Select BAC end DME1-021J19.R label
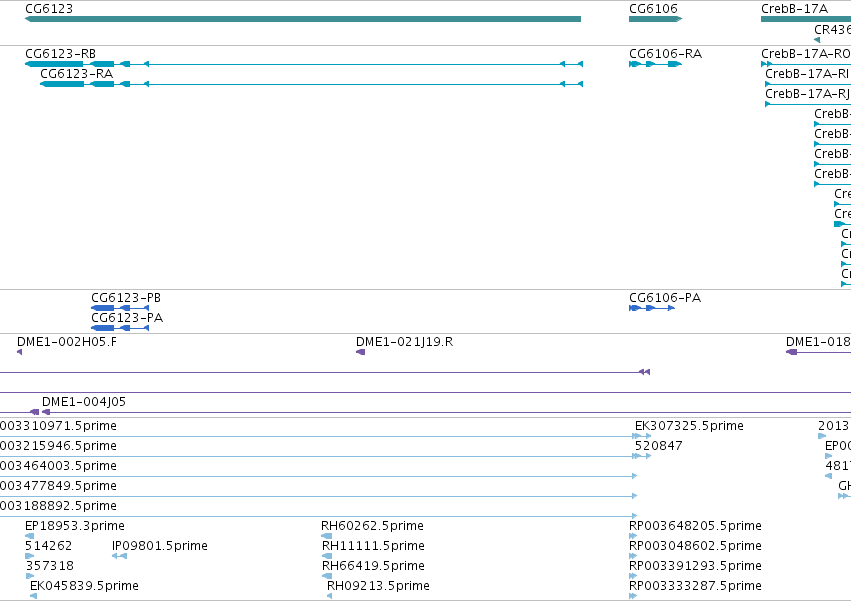 [404, 342]
